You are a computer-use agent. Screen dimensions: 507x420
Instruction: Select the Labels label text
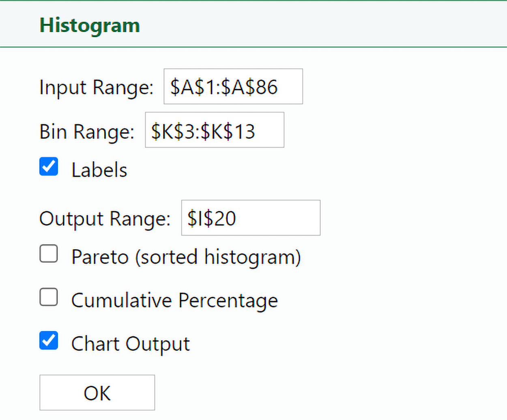tap(99, 169)
